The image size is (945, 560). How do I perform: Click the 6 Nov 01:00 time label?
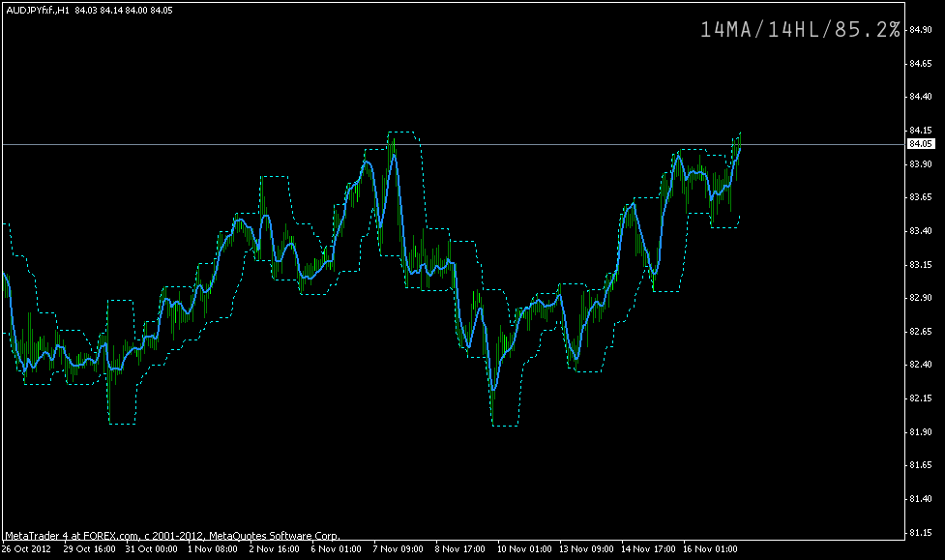[337, 549]
